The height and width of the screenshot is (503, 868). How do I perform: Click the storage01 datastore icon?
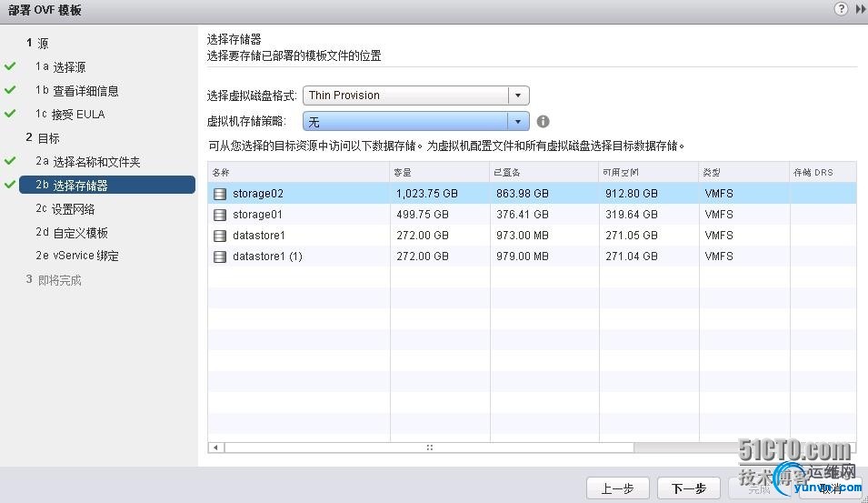220,215
